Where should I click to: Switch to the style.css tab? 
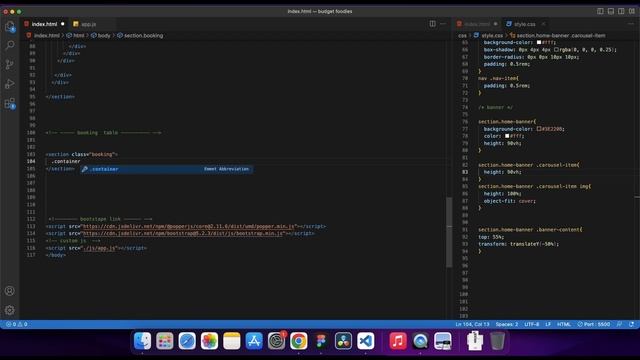tap(524, 24)
